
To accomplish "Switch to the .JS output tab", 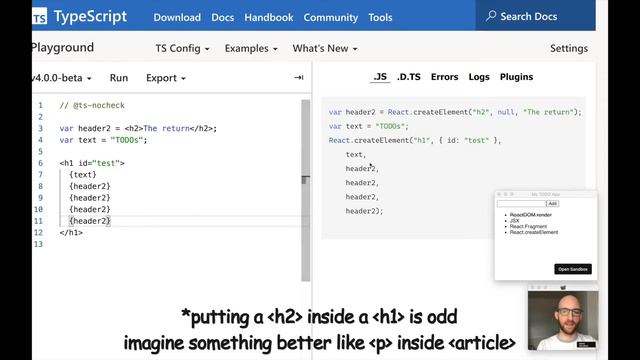I will pos(380,77).
